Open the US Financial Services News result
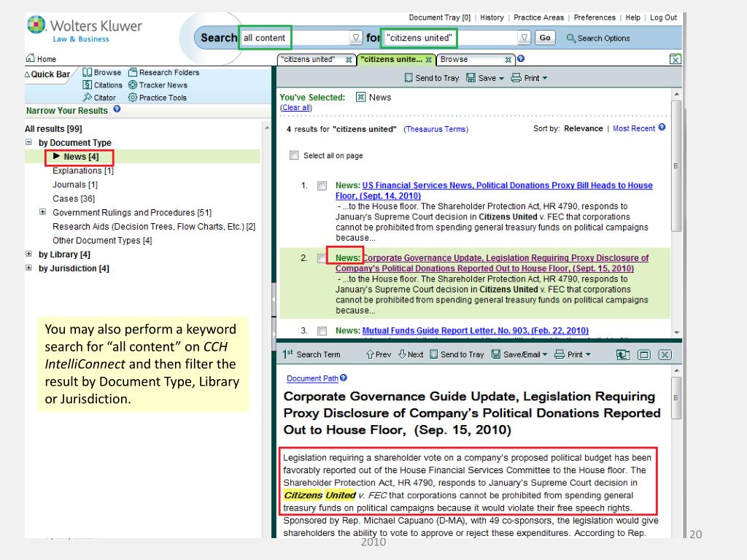The width and height of the screenshot is (747, 560). pos(494,190)
